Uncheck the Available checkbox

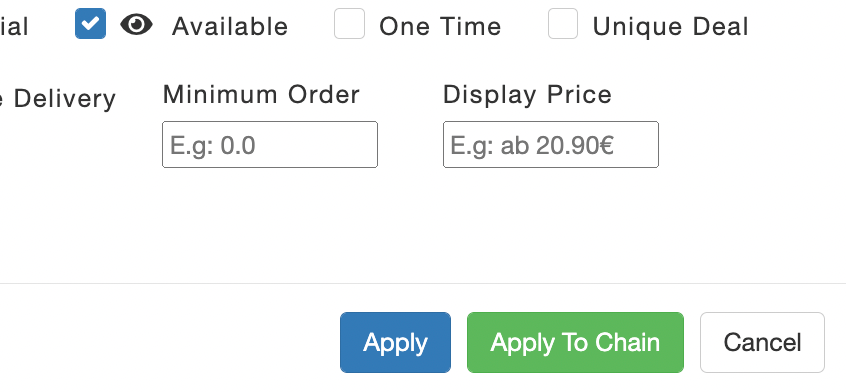[x=90, y=24]
